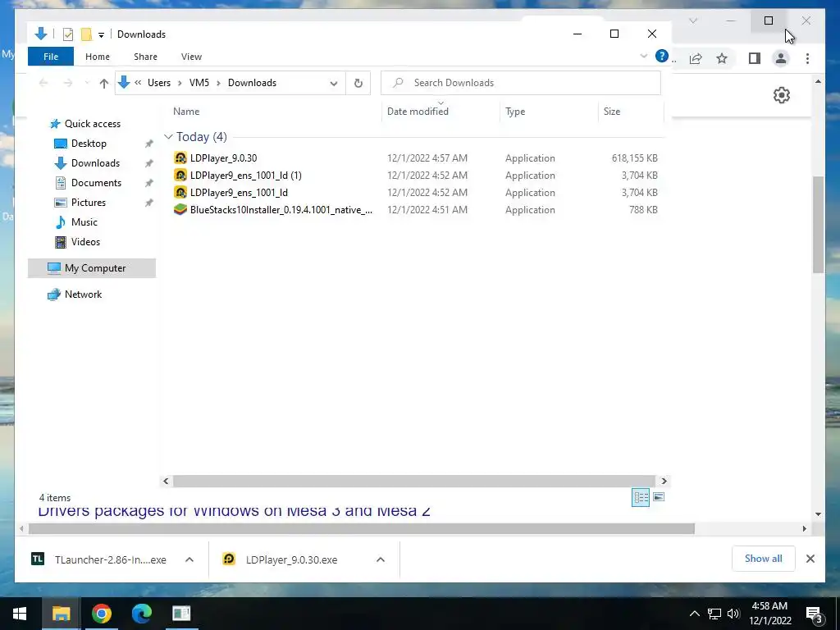840x630 pixels.
Task: Select the LDPlayer_9.0.30 file icon
Action: point(180,158)
